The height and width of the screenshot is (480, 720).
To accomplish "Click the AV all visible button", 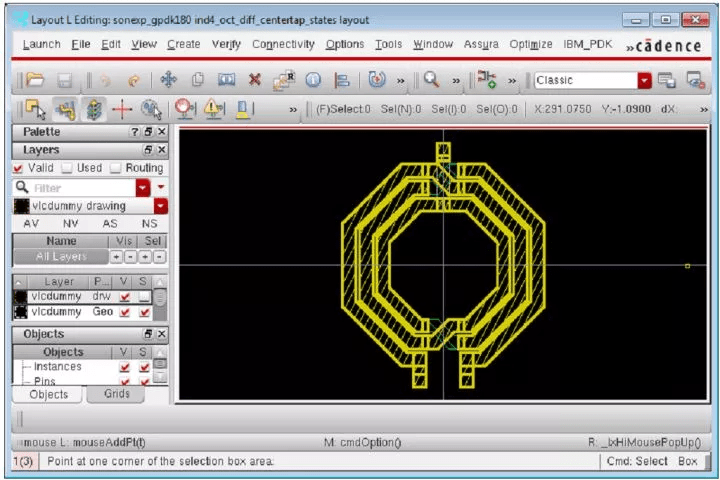I will (x=31, y=224).
